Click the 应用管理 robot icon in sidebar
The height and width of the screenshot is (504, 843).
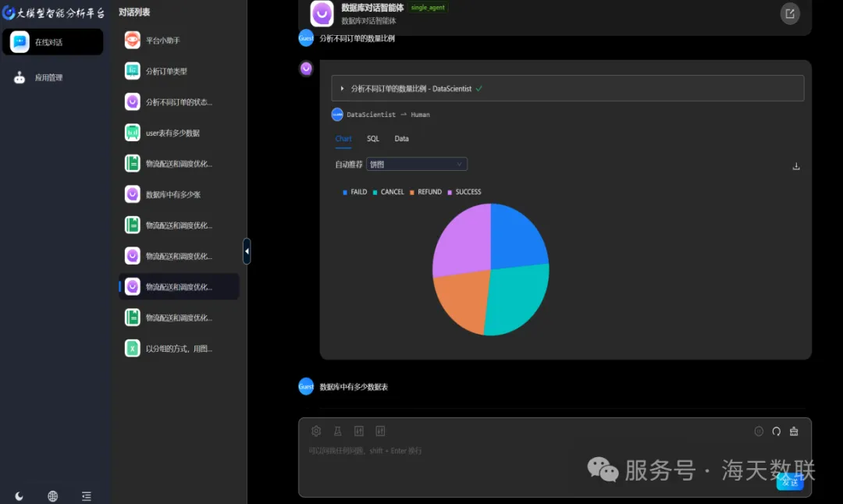pos(20,77)
